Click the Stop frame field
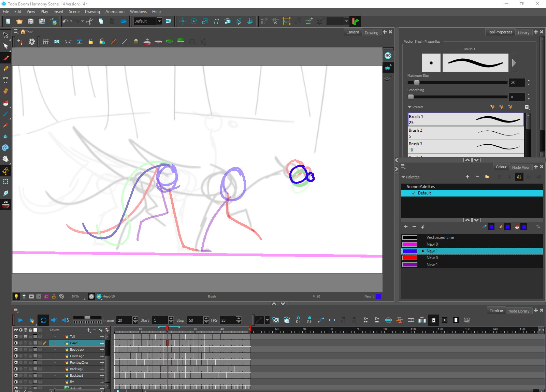Image resolution: width=546 pixels, height=392 pixels. tap(195, 320)
